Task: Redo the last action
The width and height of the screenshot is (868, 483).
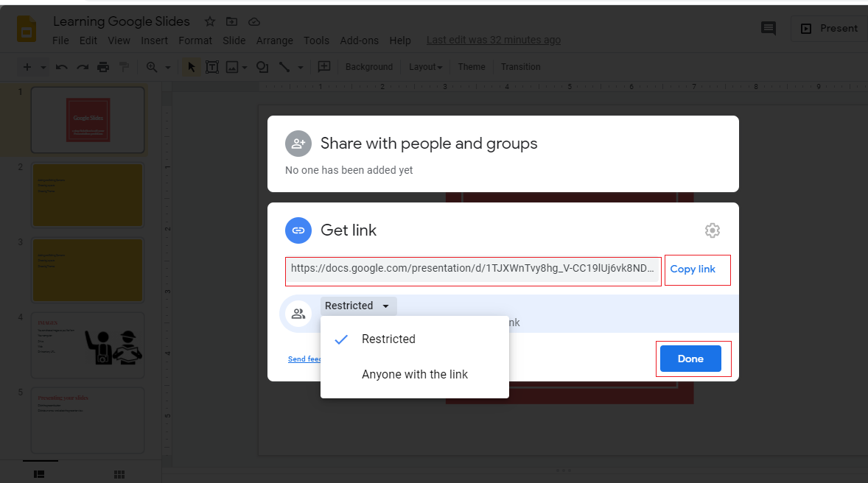Action: click(x=83, y=67)
